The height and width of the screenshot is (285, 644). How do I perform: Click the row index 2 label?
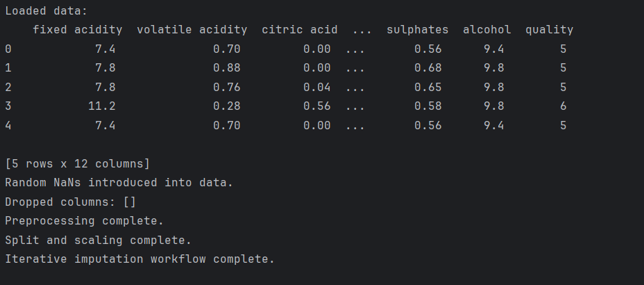pos(8,88)
